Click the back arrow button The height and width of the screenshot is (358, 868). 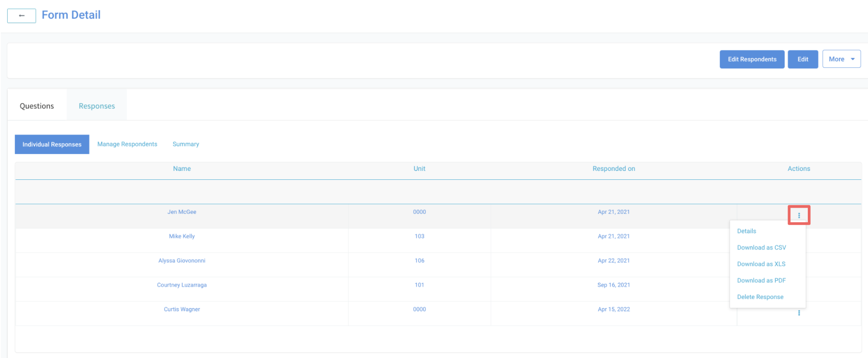21,16
